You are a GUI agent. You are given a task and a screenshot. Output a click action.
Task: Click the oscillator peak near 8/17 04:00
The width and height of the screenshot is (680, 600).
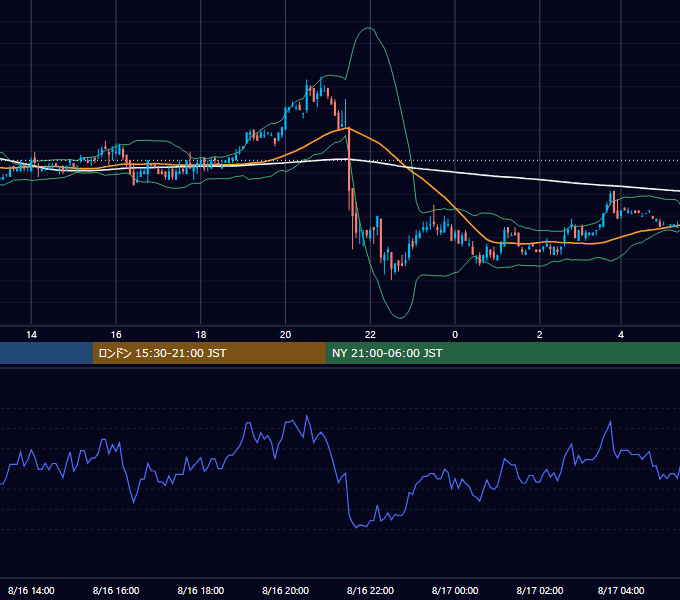coord(611,422)
